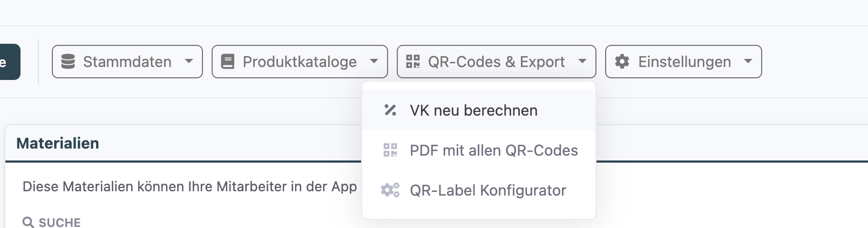Click the Einstellungen button label
The width and height of the screenshot is (868, 228).
coord(684,62)
